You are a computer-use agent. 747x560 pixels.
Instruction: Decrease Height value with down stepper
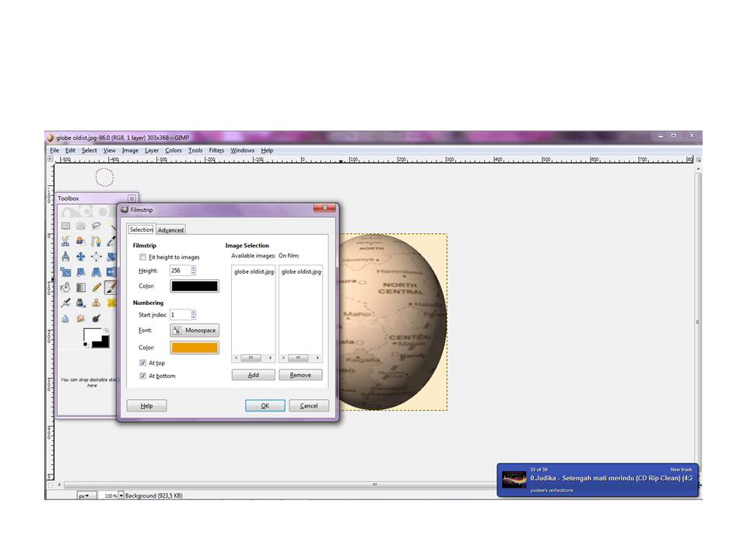[x=194, y=273]
